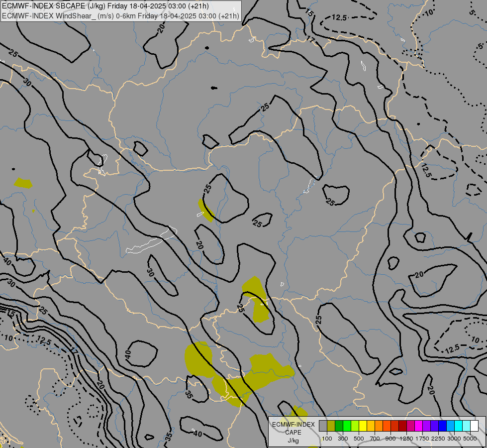Click the bright magenta legend swatch

418,426
